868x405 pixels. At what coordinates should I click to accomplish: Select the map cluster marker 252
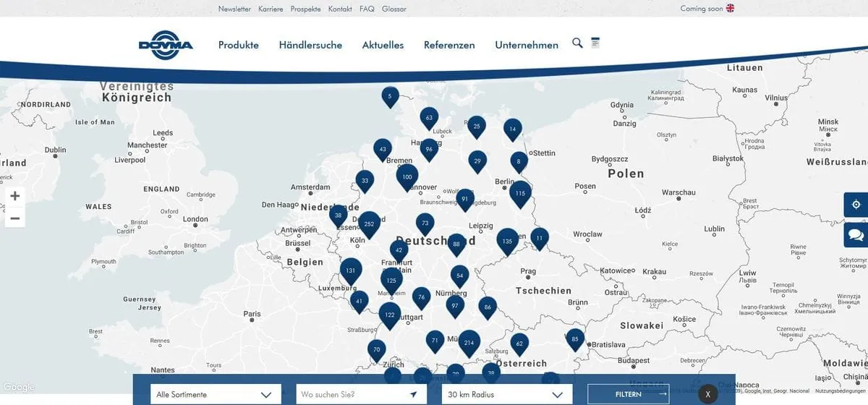point(370,223)
